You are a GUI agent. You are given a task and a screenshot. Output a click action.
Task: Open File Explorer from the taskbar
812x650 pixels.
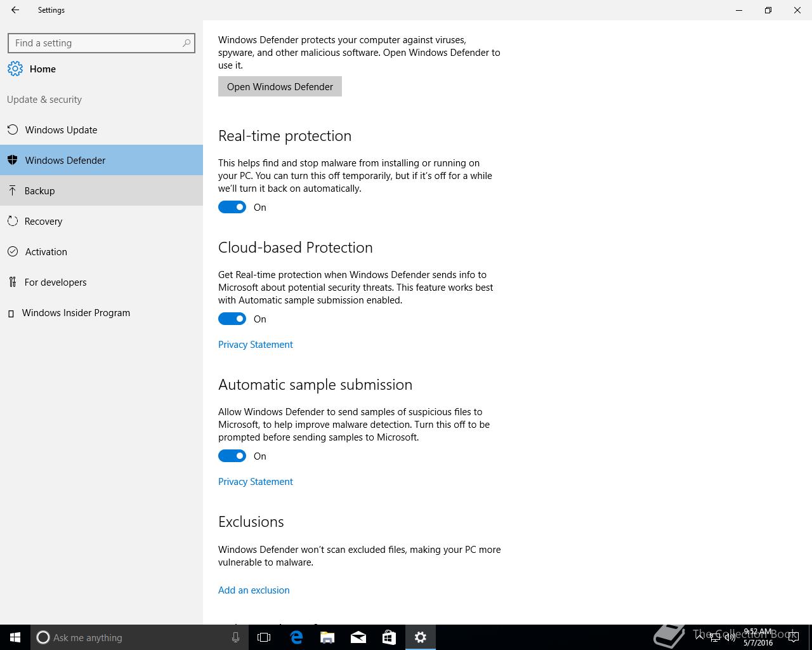click(x=327, y=637)
